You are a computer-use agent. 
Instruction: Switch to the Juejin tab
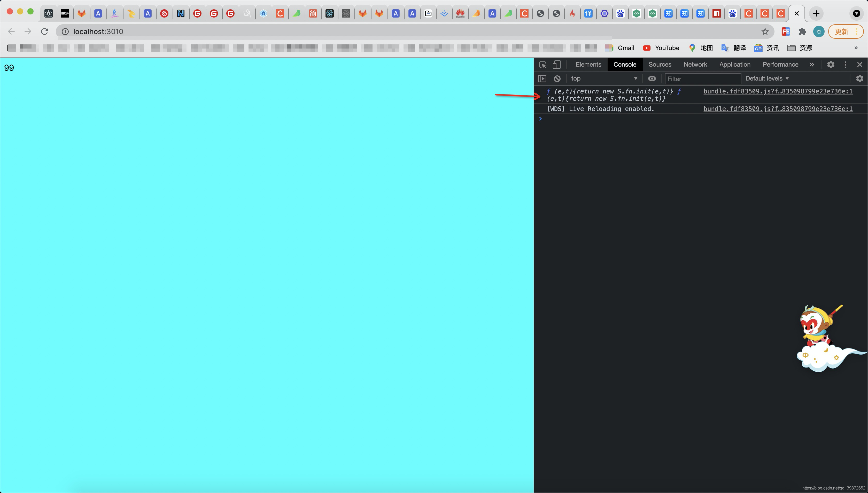tap(444, 13)
